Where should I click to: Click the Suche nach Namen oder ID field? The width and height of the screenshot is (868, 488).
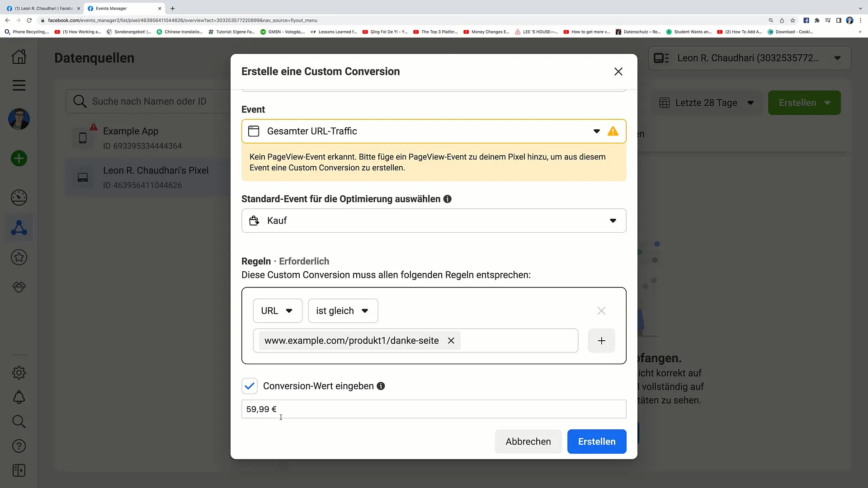point(149,102)
